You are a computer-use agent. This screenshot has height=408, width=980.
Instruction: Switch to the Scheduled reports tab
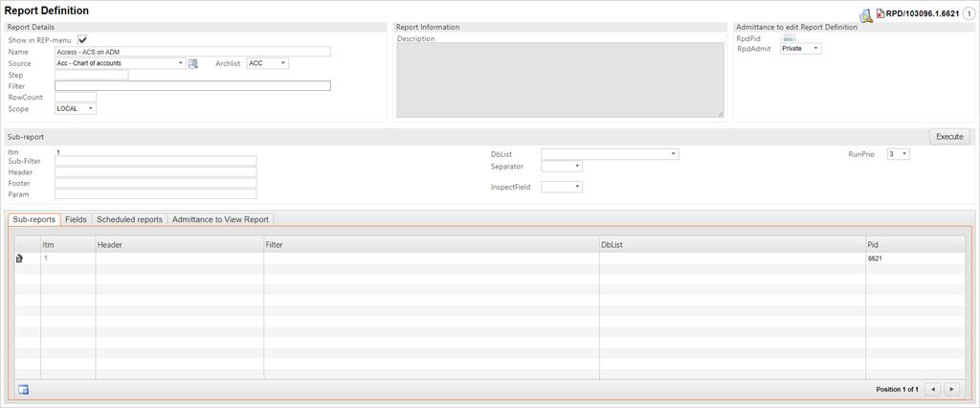coord(129,219)
